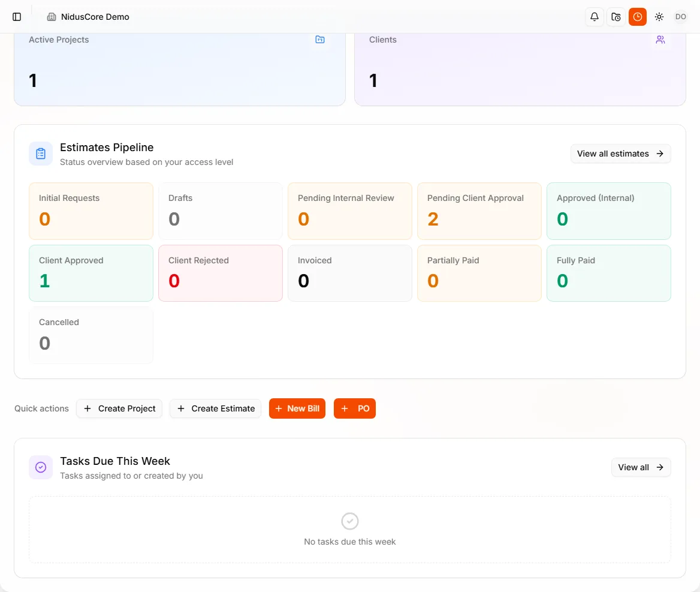Screen dimensions: 700x592
Task: Open the Pending Internal Review card
Action: click(350, 211)
